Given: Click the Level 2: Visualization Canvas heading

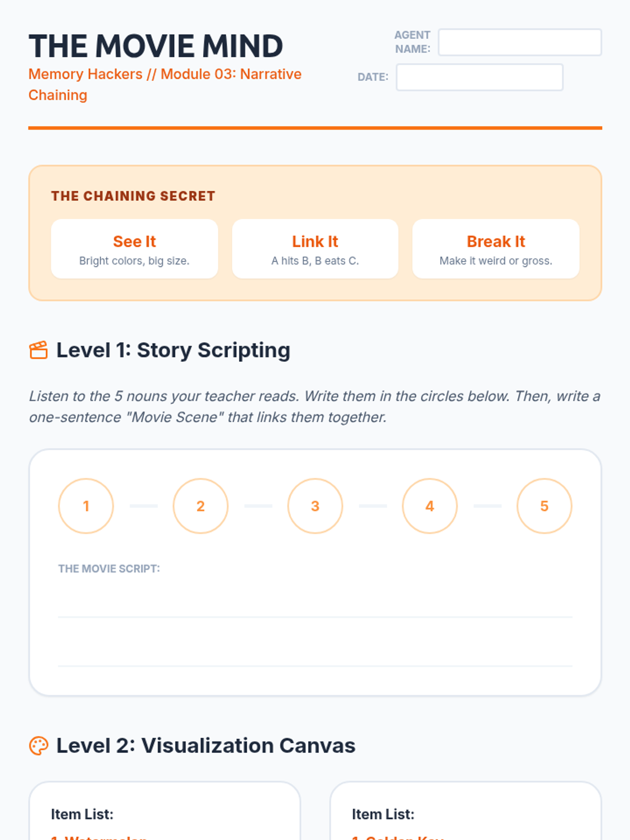Looking at the screenshot, I should coord(206,745).
